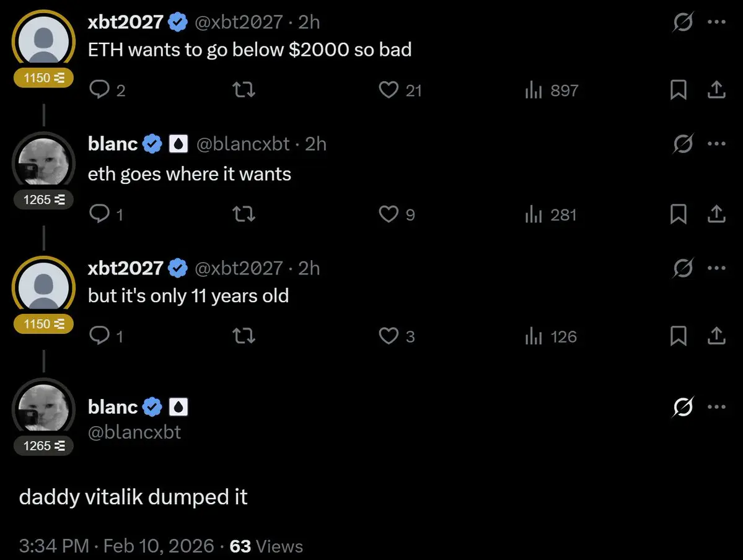Like the "but it's only 11 years old" tweet
Viewport: 743px width, 560px height.
point(389,336)
